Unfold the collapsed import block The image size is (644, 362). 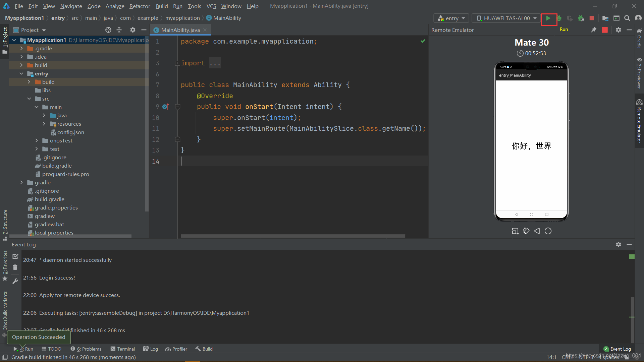(177, 63)
